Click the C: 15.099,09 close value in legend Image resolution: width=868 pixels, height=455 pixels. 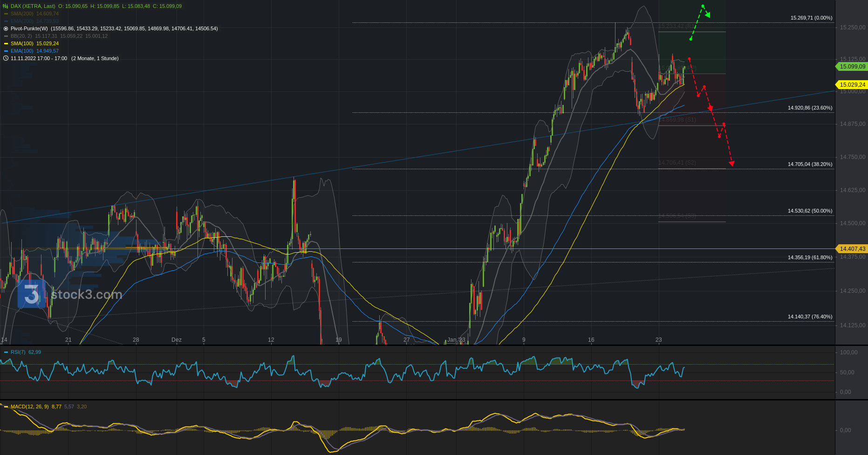tap(167, 6)
